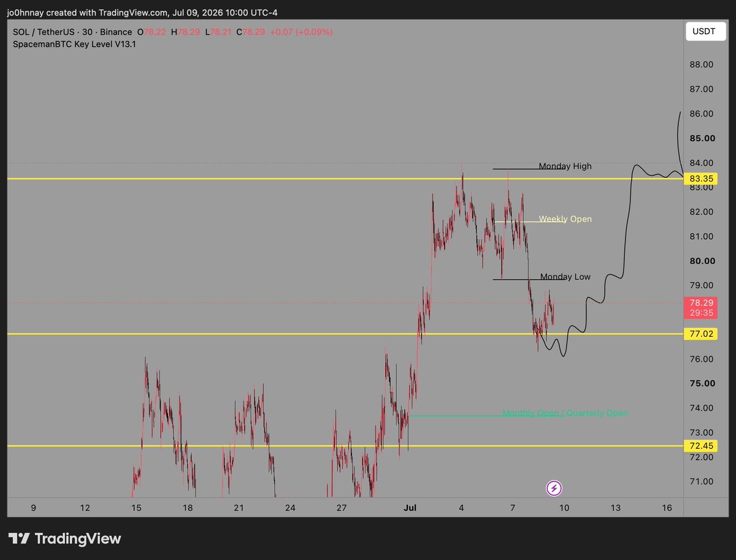736x560 pixels.
Task: Select the 77.02 yellow price label
Action: pos(700,334)
